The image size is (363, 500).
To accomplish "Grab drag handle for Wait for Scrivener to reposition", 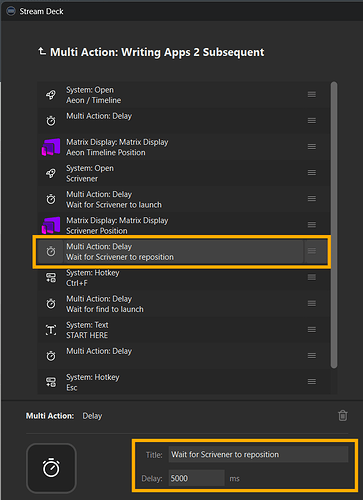I will click(312, 251).
